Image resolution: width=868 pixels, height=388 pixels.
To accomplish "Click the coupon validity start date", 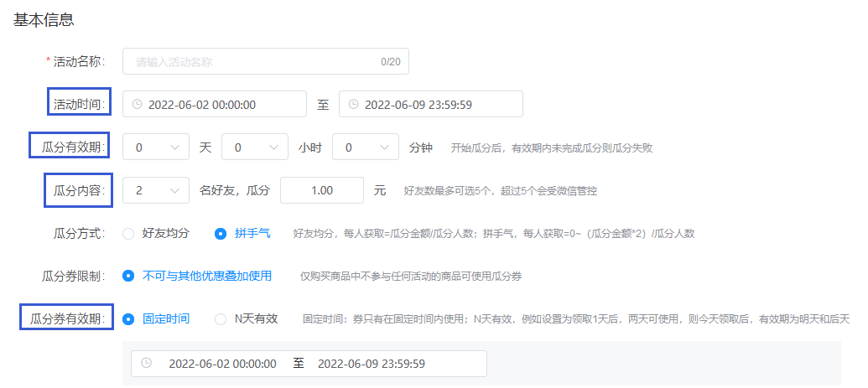I will [222, 364].
